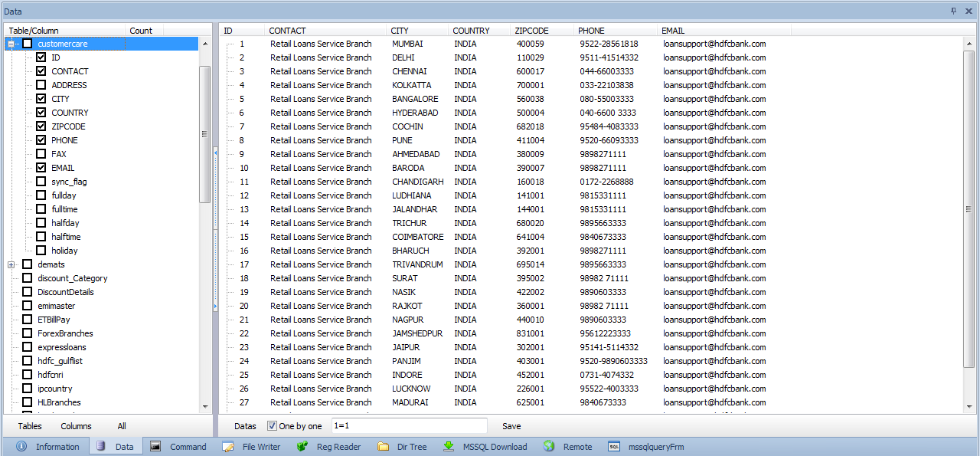Uncheck the COUNTRY column checkbox
980x456 pixels.
(x=41, y=113)
